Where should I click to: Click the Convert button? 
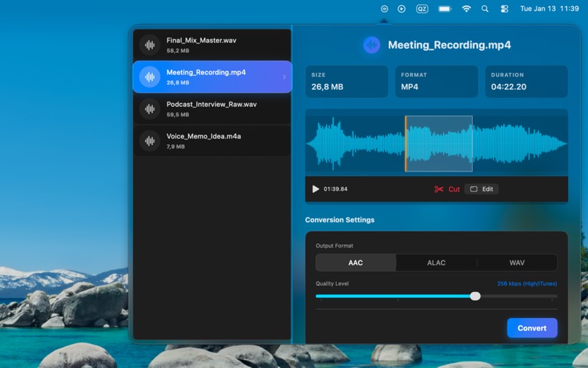(x=532, y=328)
